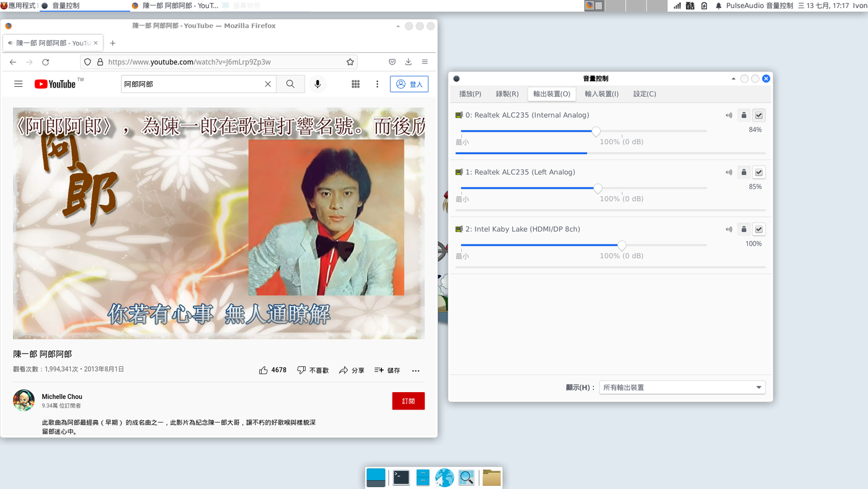Click the 登入 sign-in button
This screenshot has width=868, height=489.
[x=409, y=84]
